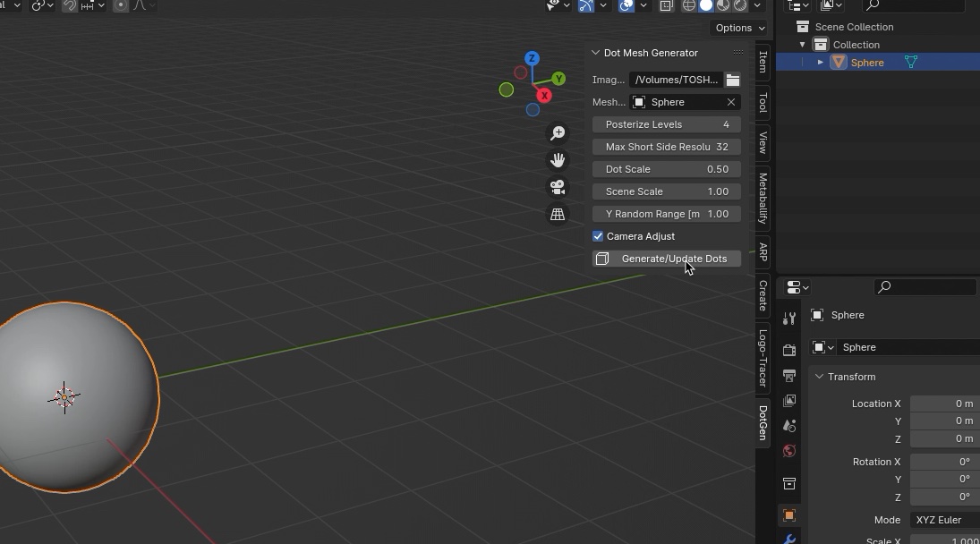Adjust the Dot Scale slider field

click(666, 169)
